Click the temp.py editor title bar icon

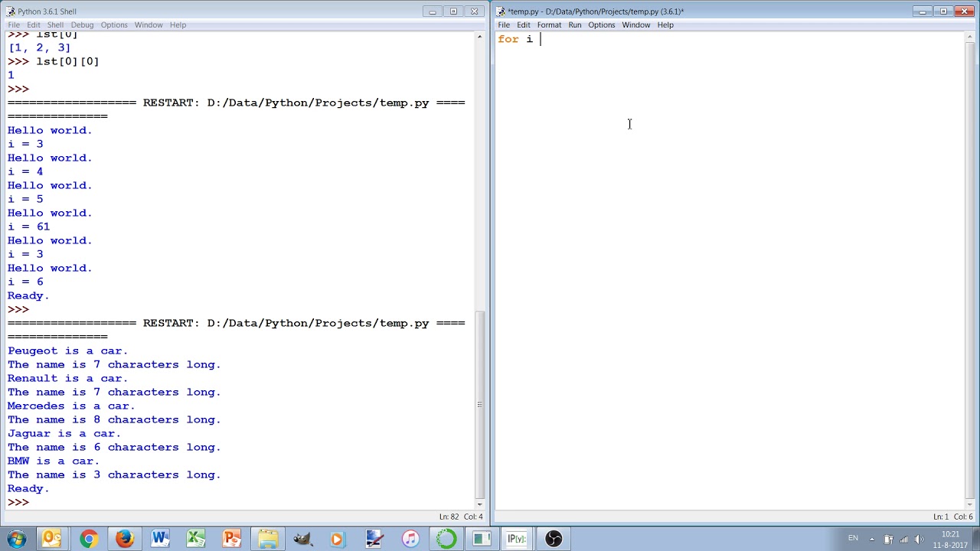[x=501, y=11]
